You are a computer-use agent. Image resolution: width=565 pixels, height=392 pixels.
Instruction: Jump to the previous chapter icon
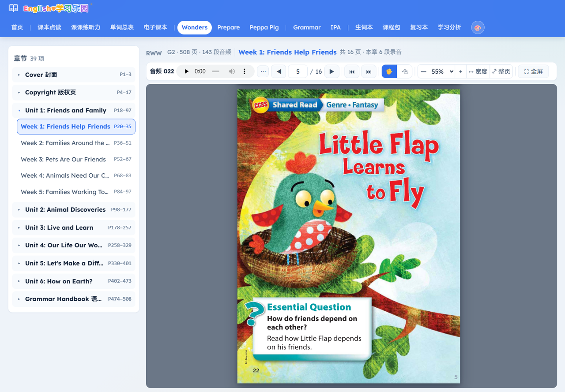[352, 71]
